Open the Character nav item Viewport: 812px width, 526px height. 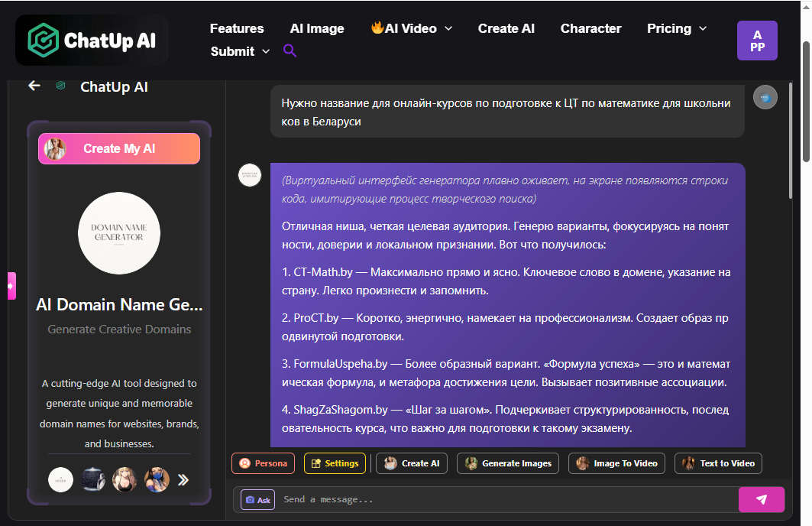pyautogui.click(x=591, y=28)
